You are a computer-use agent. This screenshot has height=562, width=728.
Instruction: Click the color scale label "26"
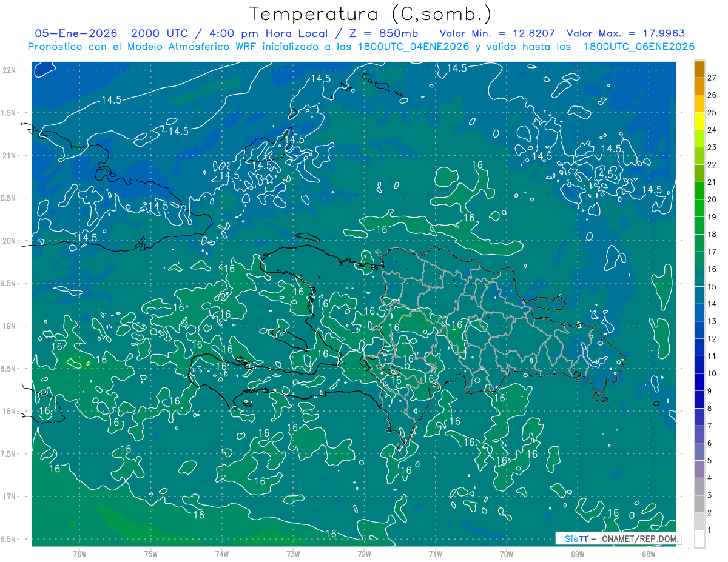coord(712,95)
